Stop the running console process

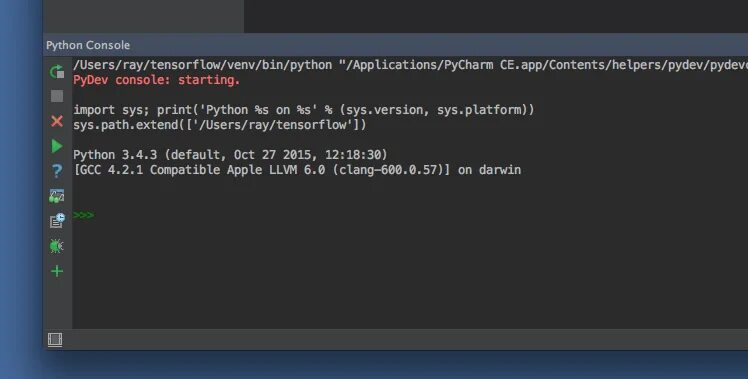pos(57,96)
